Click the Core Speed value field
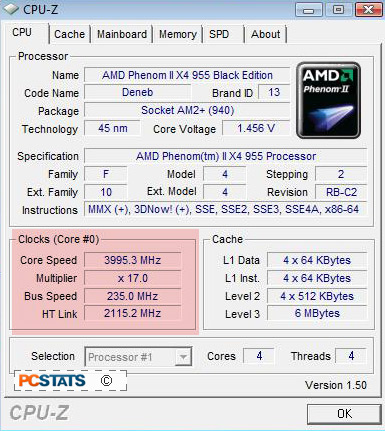Image resolution: width=385 pixels, height=431 pixels. (133, 260)
